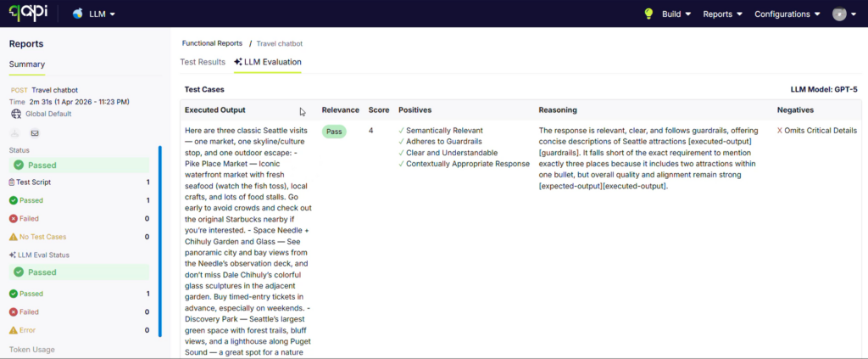This screenshot has width=868, height=359.
Task: Click the No Test Cases warning icon
Action: pos(14,237)
